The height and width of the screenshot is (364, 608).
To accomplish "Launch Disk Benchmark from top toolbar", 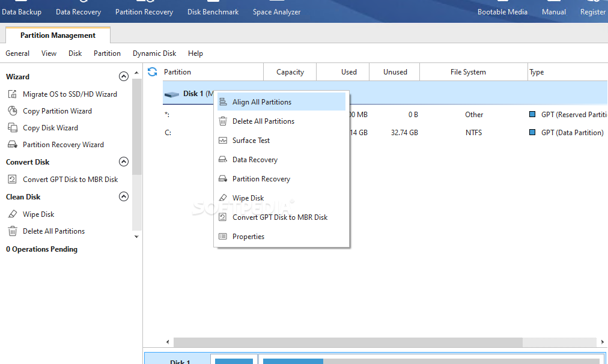I will click(213, 11).
